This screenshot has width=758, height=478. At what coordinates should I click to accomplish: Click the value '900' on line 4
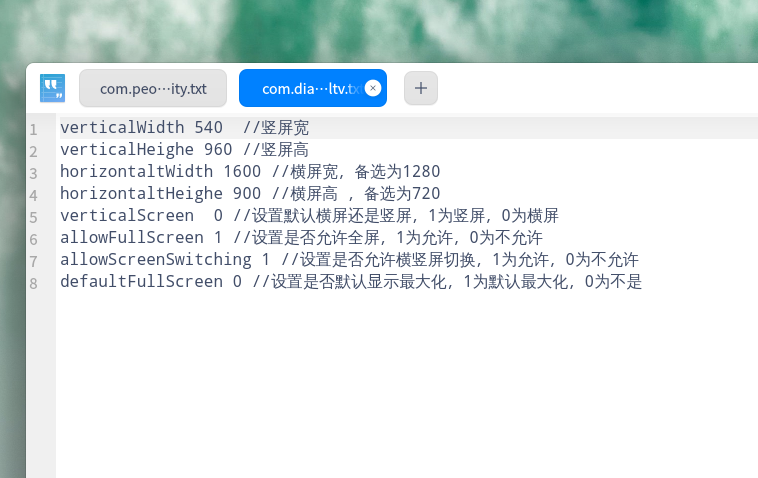click(x=247, y=193)
